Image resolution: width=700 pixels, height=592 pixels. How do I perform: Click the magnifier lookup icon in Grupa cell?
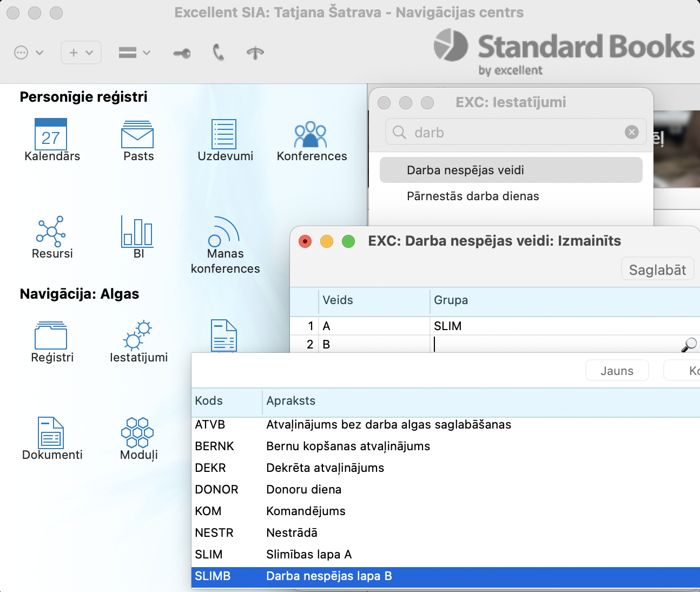pyautogui.click(x=689, y=344)
